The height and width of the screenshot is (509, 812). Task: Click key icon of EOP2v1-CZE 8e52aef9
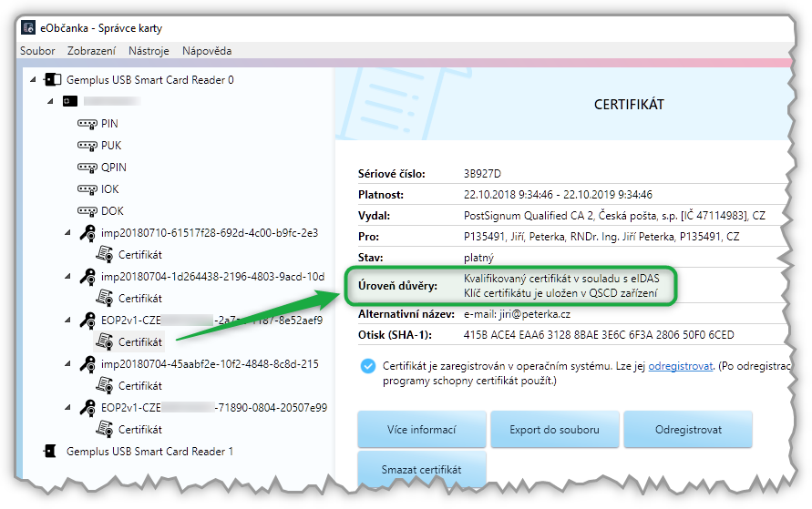[x=87, y=321]
